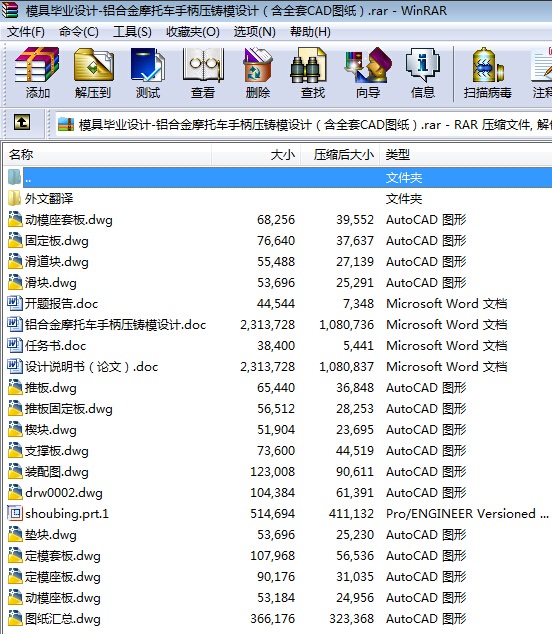The width and height of the screenshot is (552, 634).
Task: Sort by the 压缩后大小 column header
Action: point(340,154)
